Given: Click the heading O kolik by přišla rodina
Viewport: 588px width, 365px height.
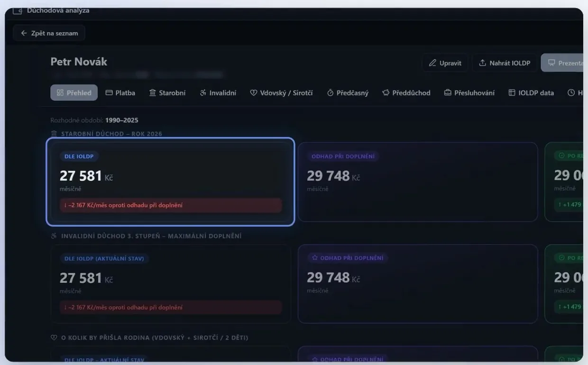Looking at the screenshot, I should tap(155, 338).
